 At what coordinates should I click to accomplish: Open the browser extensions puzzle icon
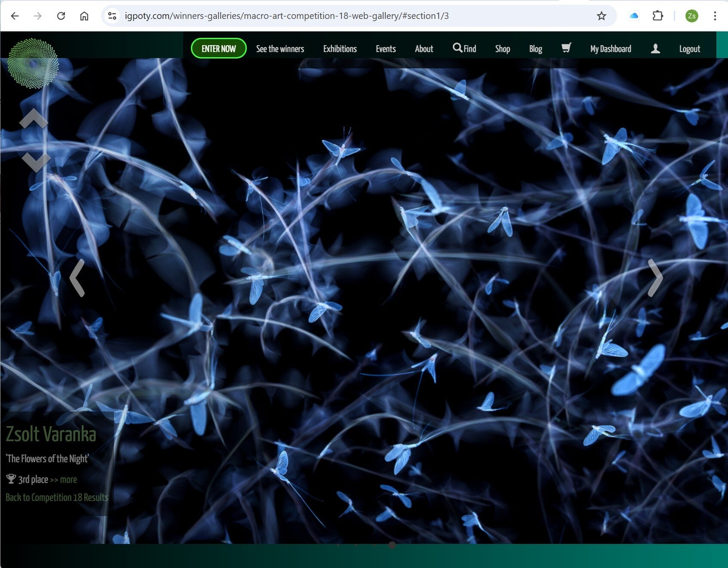pos(657,16)
